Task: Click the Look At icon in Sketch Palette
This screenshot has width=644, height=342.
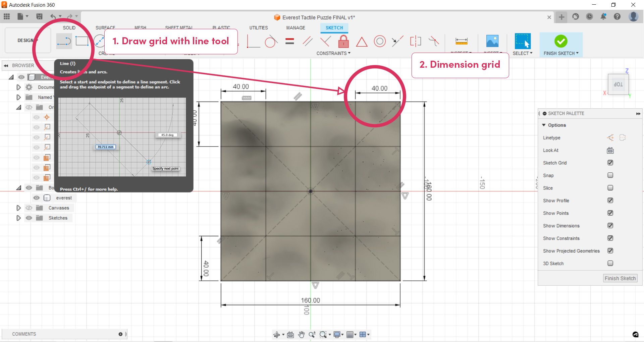Action: [x=610, y=151]
